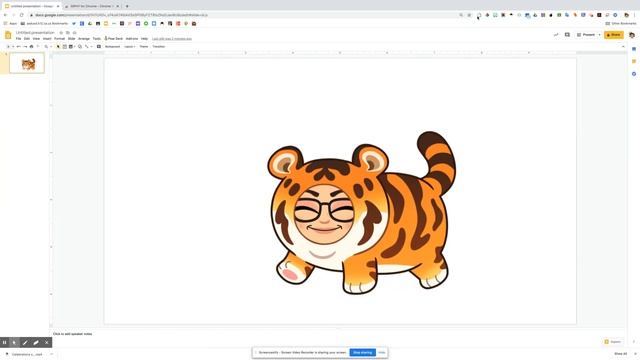
Task: Open the File menu
Action: 18,38
